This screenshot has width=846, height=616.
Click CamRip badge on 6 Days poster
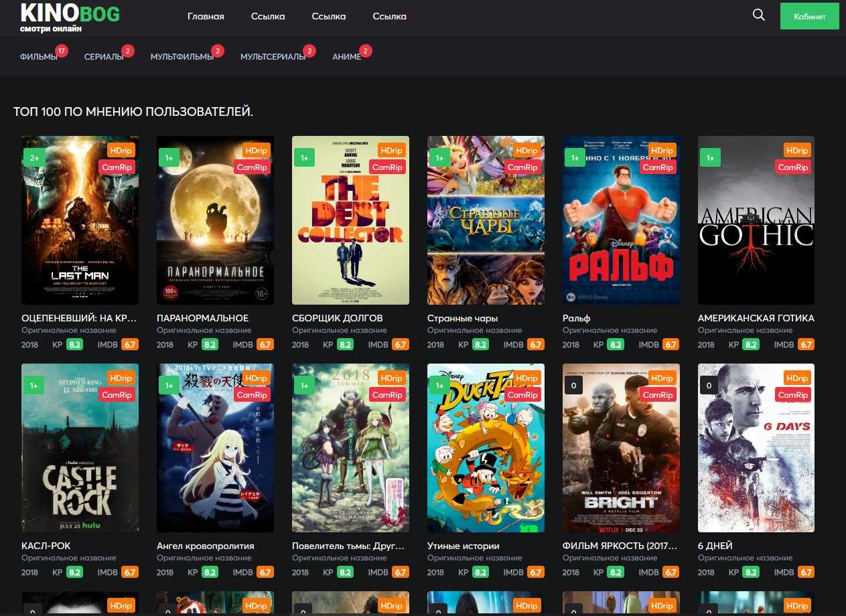click(793, 395)
